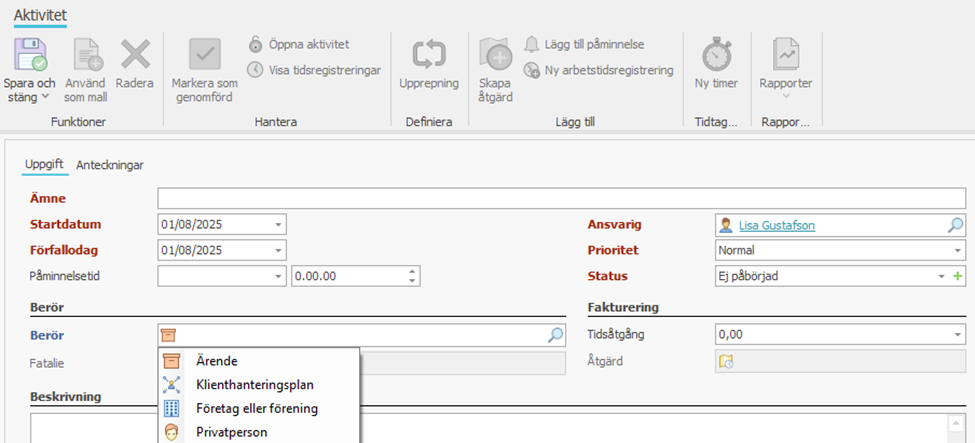Click the Upprepning recurrence icon
Viewport: 975px width, 443px height.
(x=428, y=55)
